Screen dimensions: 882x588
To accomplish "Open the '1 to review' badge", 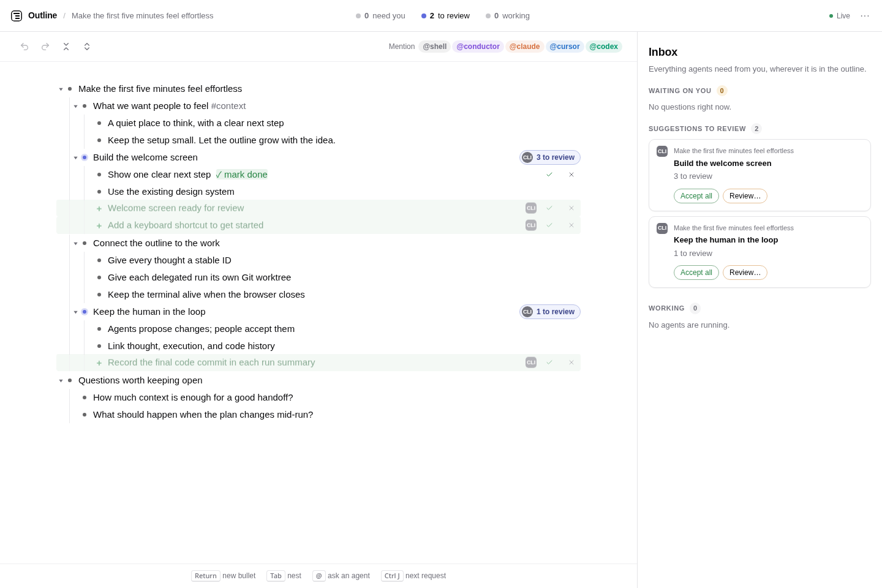I will 550,312.
